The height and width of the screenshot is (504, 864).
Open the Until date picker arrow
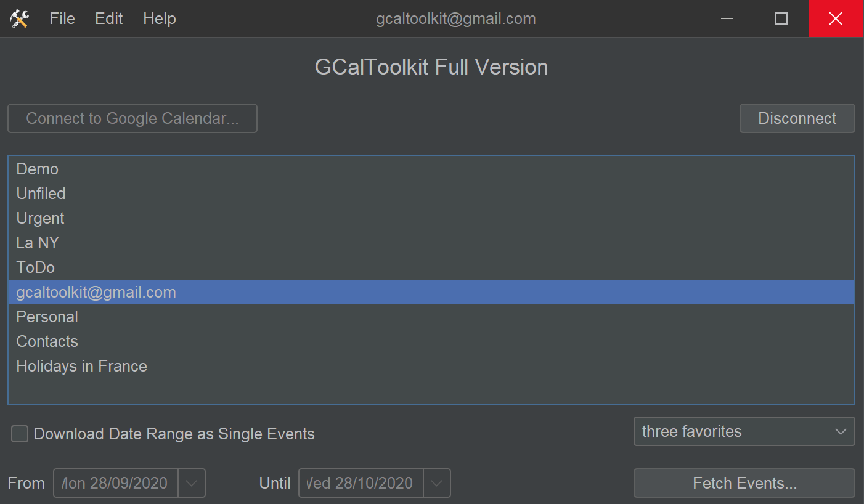[437, 483]
